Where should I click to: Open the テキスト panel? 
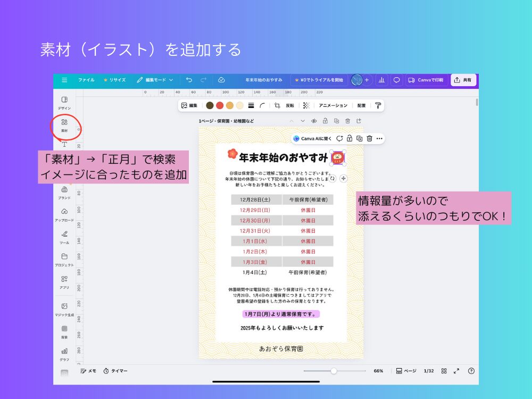point(65,144)
